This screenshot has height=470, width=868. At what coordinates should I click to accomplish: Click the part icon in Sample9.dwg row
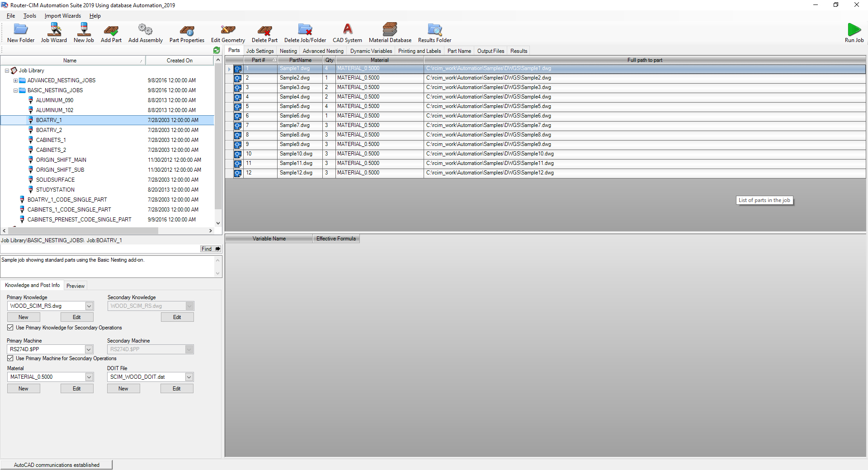click(x=238, y=145)
